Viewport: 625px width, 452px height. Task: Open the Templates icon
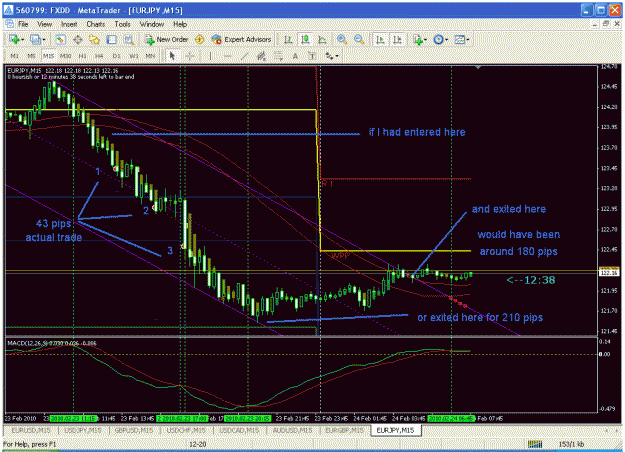(460, 39)
